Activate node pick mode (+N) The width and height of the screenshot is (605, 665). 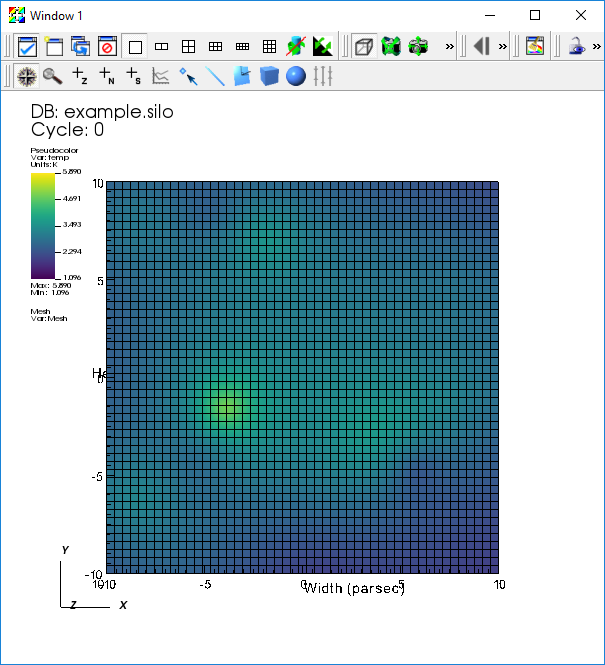pyautogui.click(x=106, y=77)
